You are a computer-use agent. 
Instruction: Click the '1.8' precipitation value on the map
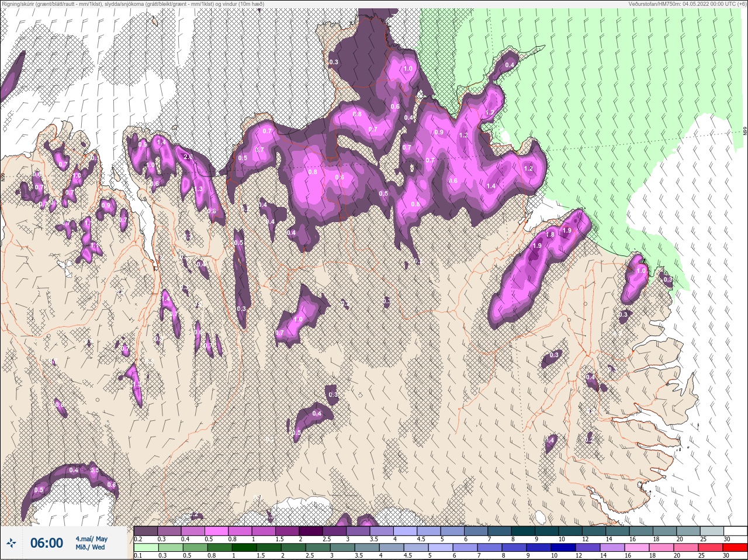tap(550, 234)
